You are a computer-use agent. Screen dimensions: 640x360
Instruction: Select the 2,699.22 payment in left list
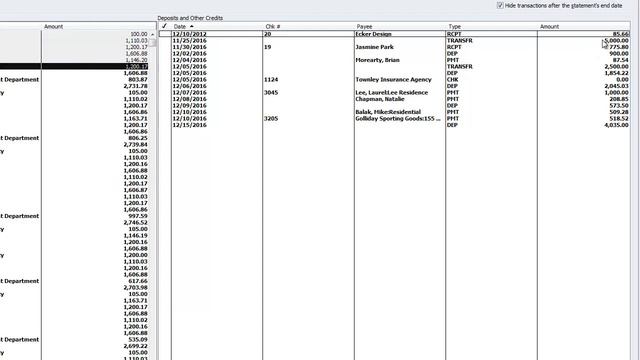(74, 346)
